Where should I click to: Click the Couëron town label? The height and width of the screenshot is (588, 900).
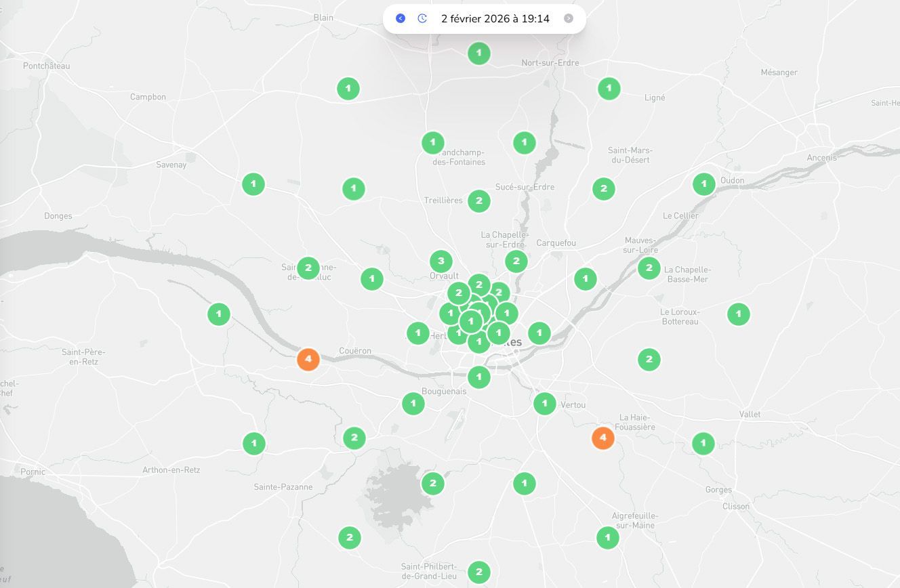tap(355, 351)
